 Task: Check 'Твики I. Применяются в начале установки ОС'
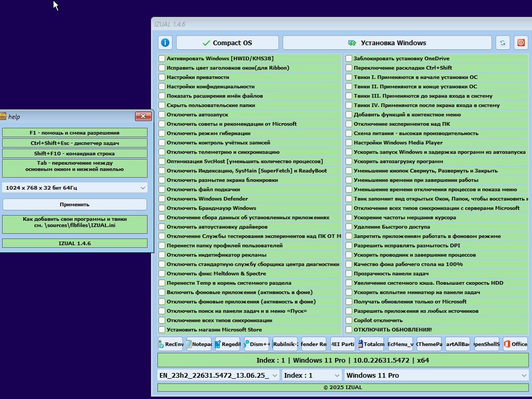tap(349, 77)
